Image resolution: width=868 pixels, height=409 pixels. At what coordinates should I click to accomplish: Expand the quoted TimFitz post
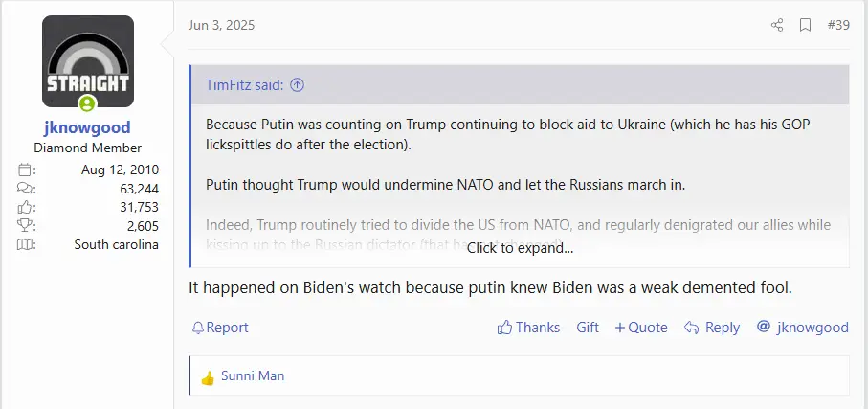click(x=520, y=247)
